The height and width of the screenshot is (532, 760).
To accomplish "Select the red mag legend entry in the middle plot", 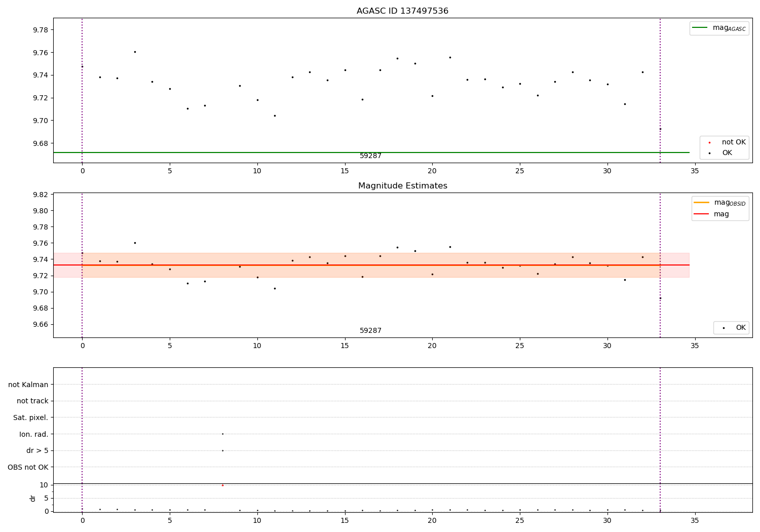I will pos(711,214).
